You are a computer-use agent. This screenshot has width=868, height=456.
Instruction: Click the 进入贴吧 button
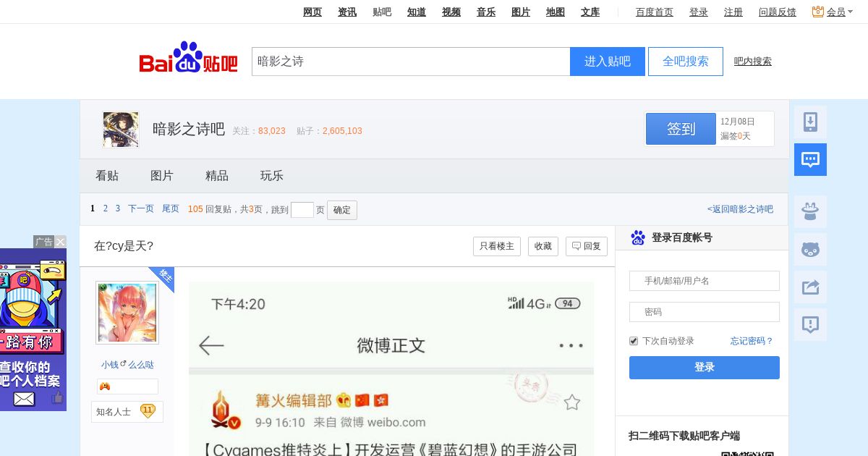608,62
